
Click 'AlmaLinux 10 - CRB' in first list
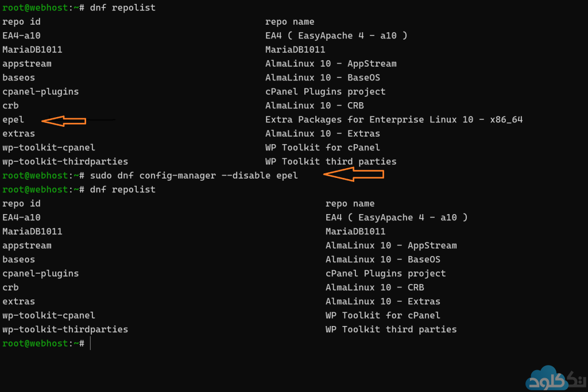314,106
